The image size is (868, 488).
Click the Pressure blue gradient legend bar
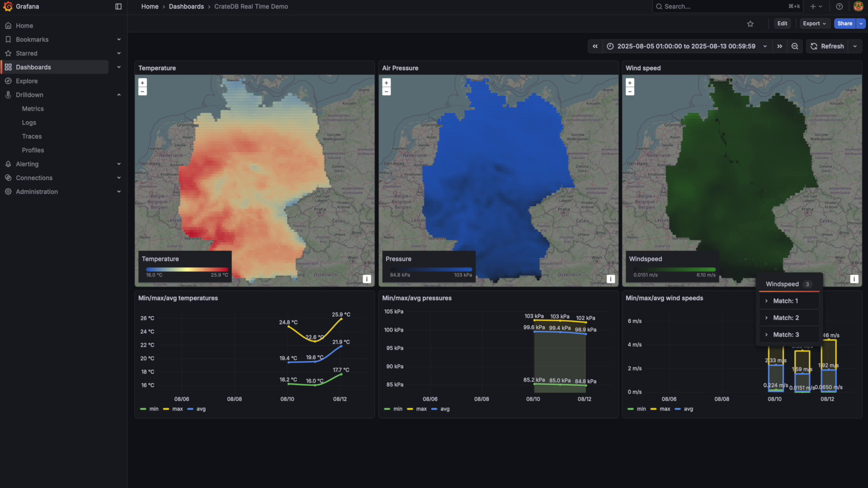pyautogui.click(x=431, y=269)
